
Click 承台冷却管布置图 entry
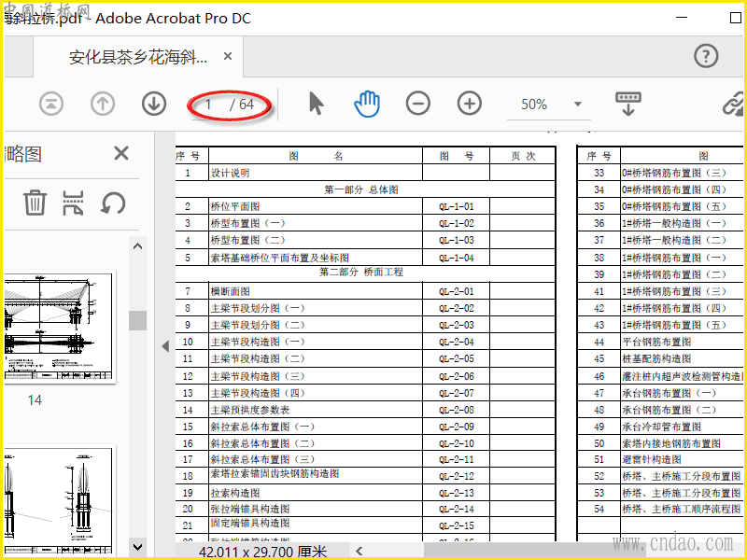[661, 427]
